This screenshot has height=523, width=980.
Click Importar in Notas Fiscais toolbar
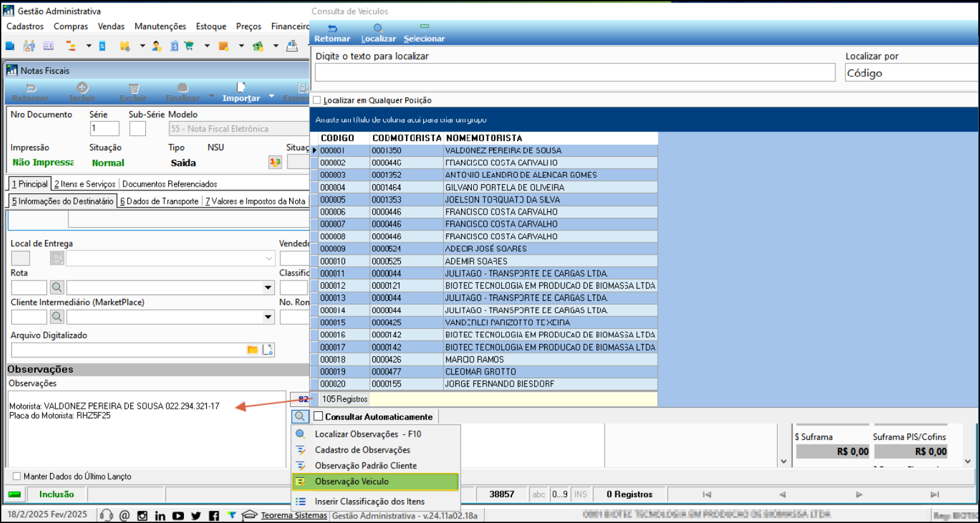tap(241, 93)
